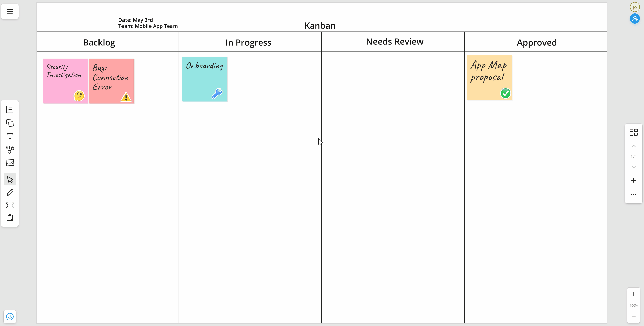Click the emoji reaction icon at bottom left
Viewport: 644px width, 326px height.
point(10,317)
